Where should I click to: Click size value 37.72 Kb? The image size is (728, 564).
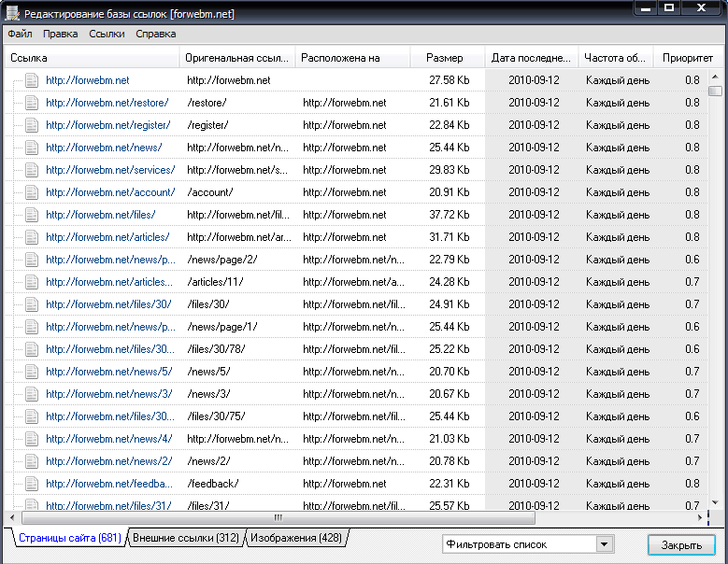(450, 215)
